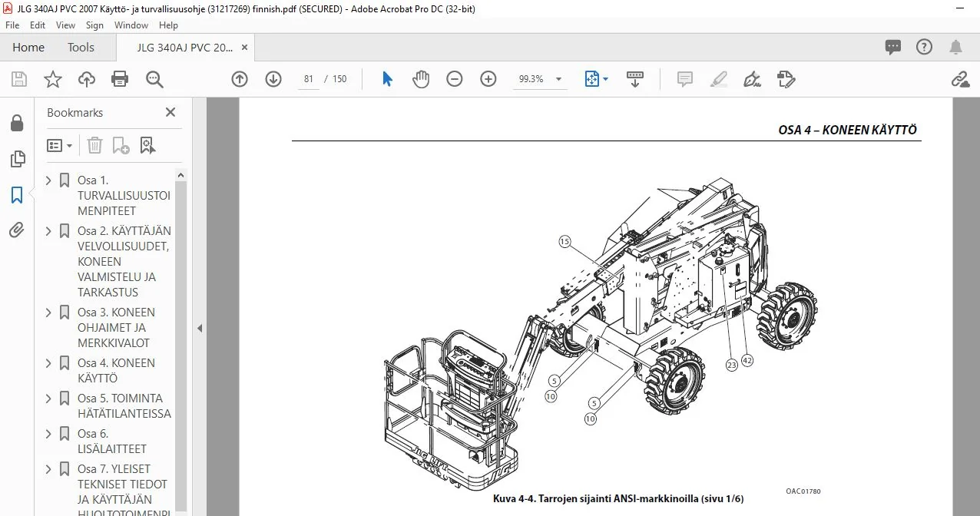Open the Edit menu
The height and width of the screenshot is (516, 980).
38,25
